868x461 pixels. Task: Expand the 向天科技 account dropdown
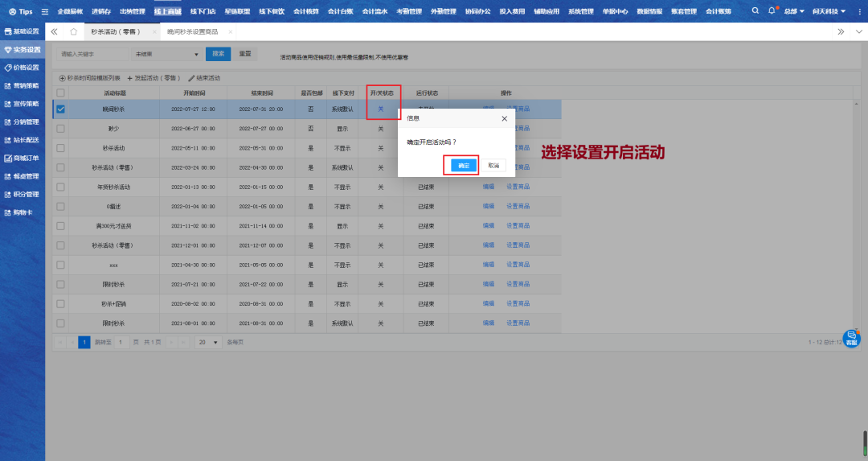(x=829, y=12)
